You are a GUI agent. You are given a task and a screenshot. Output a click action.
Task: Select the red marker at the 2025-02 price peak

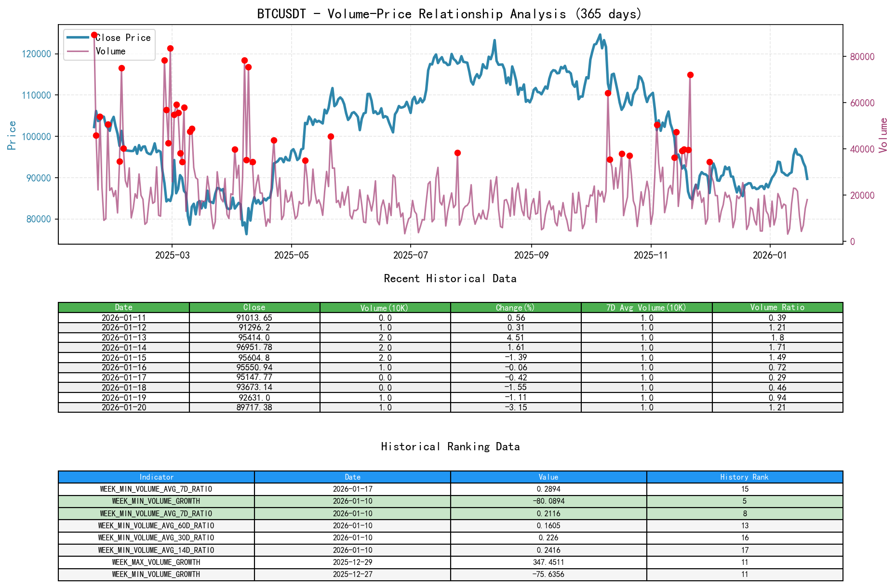pos(122,68)
